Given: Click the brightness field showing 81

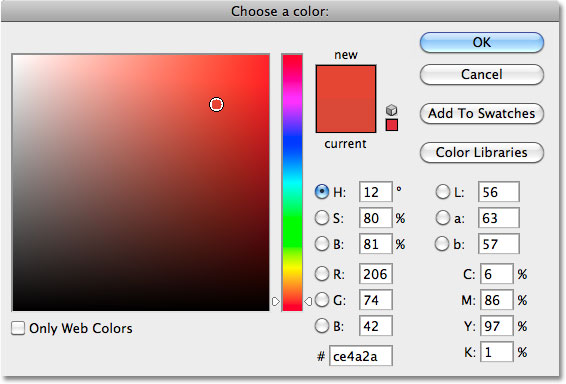Looking at the screenshot, I should 375,244.
